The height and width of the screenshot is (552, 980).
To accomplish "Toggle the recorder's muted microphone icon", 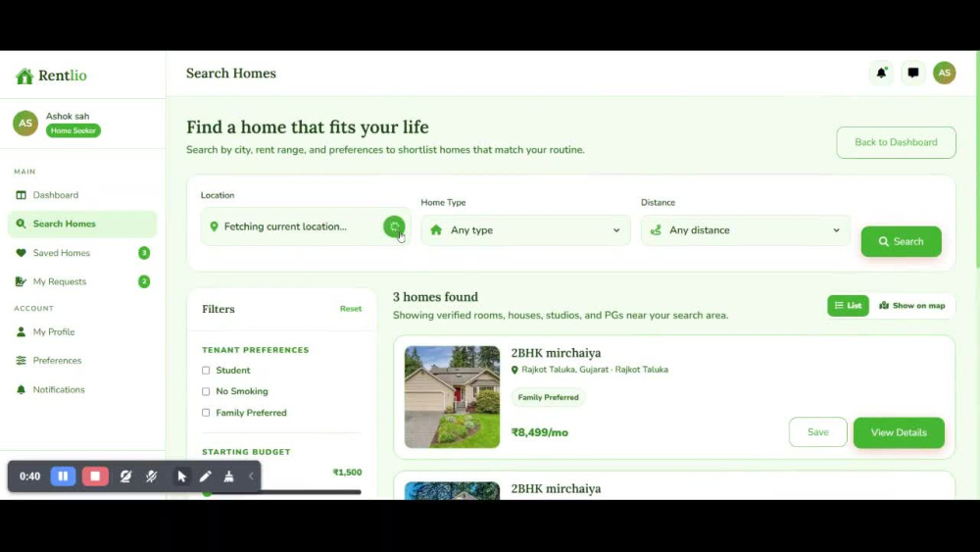I will (152, 477).
